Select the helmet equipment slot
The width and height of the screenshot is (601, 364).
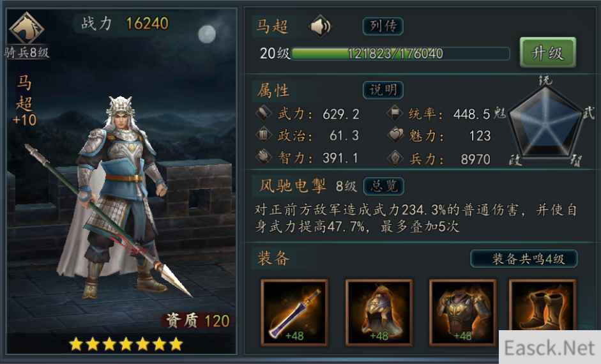click(379, 313)
